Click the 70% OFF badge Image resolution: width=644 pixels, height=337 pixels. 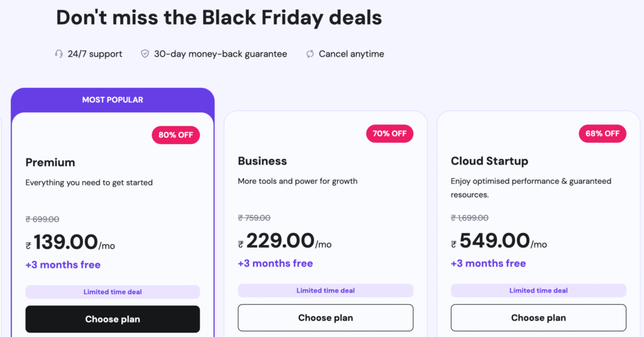pos(390,133)
